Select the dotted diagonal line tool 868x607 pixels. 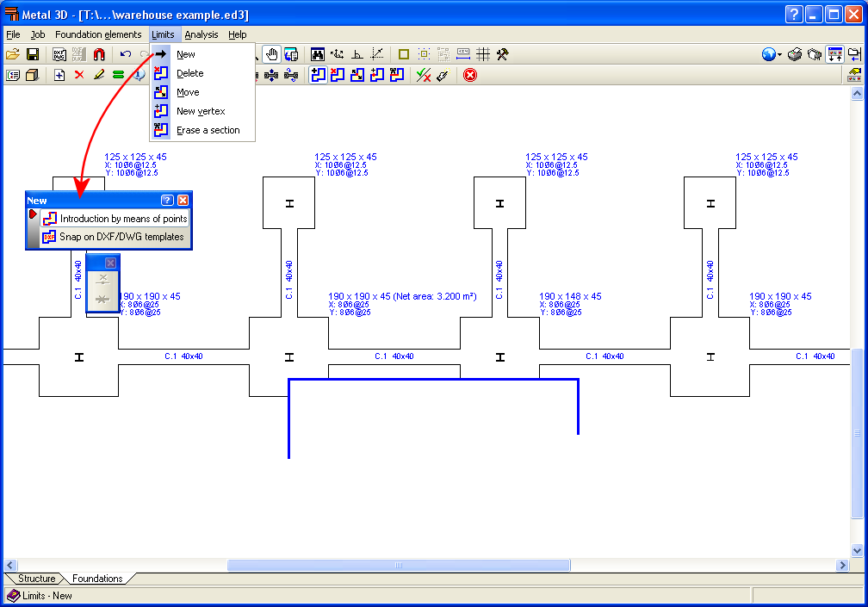point(377,54)
